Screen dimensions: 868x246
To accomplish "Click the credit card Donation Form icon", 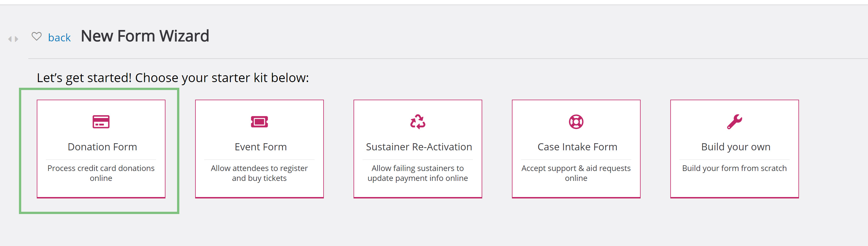I will [x=101, y=121].
